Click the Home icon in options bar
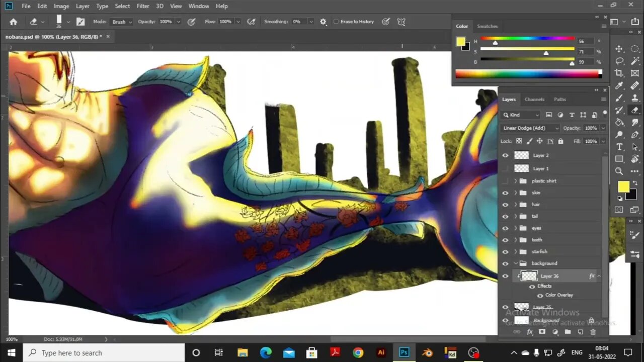The width and height of the screenshot is (644, 362). 14,22
